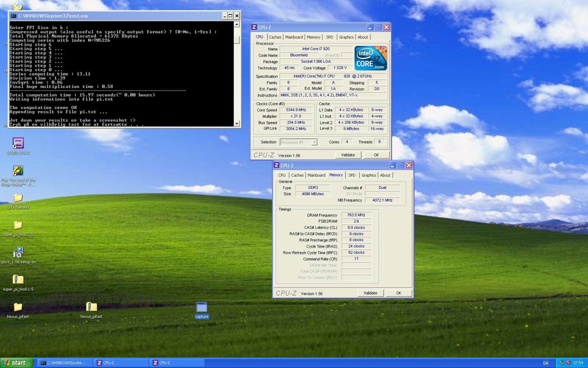Click the Bus Speed 254.5 MHz value
Image resolution: width=588 pixels, height=368 pixels.
pyautogui.click(x=296, y=123)
